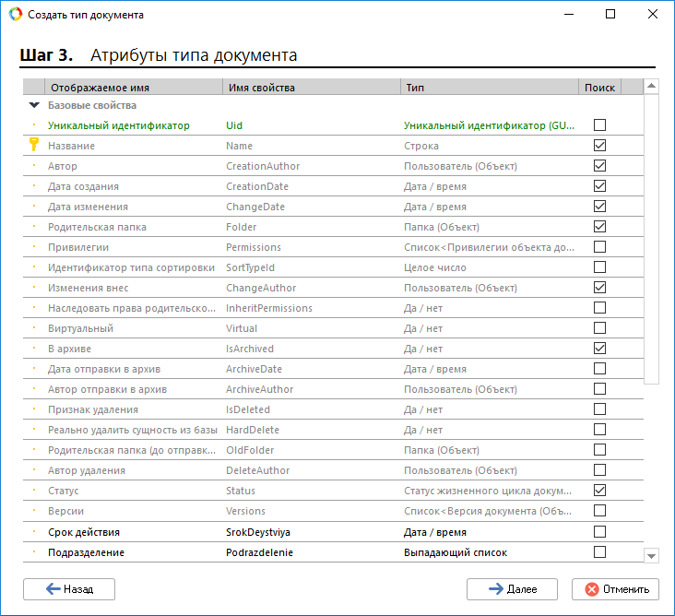Screen dimensions: 675x616
Task: Uncheck the search box for Название
Action: pos(600,146)
